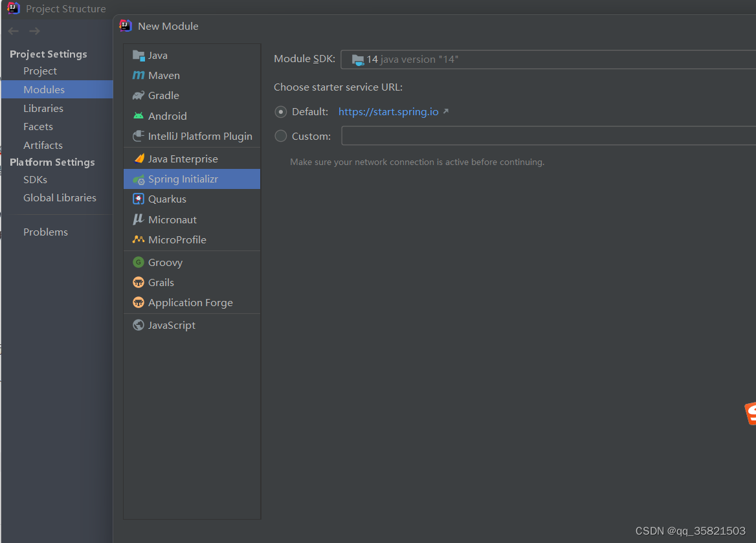Click the Groovy G icon

coord(139,262)
